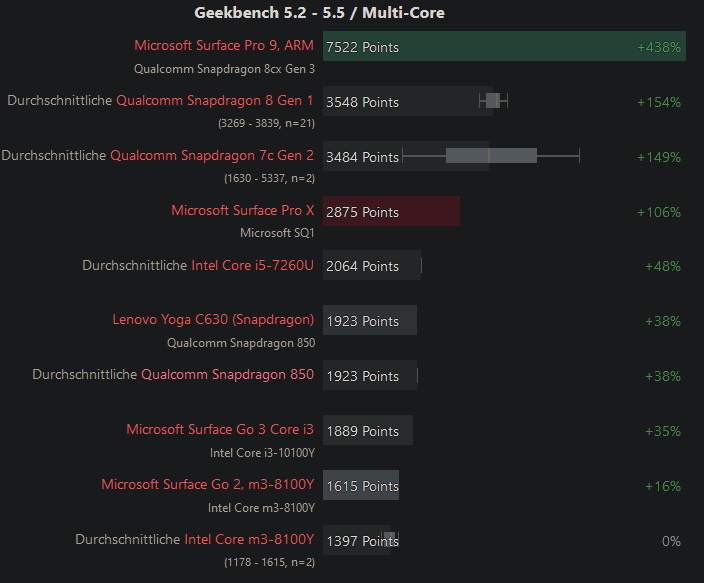This screenshot has width=704, height=583.
Task: Open the Microsoft Surface Go 2, m3-8100Y link
Action: click(x=207, y=484)
